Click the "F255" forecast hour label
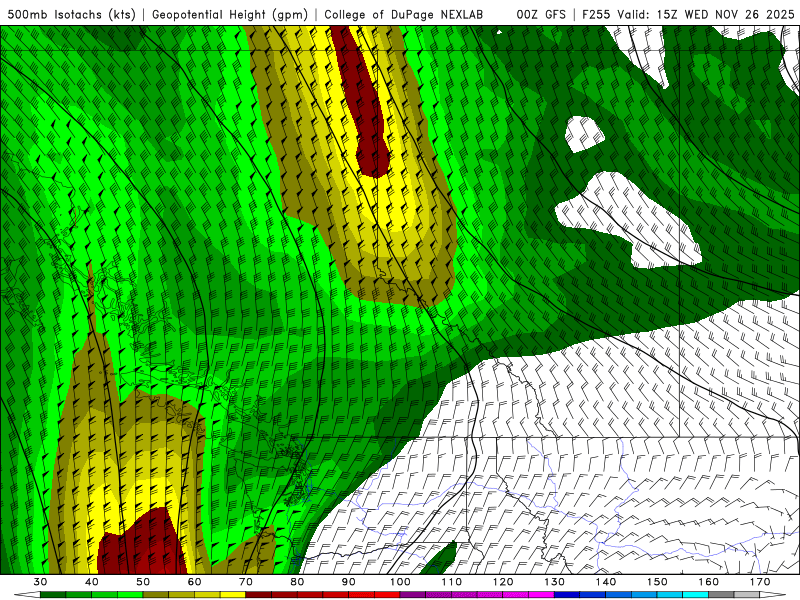Image resolution: width=800 pixels, height=600 pixels. click(x=596, y=14)
